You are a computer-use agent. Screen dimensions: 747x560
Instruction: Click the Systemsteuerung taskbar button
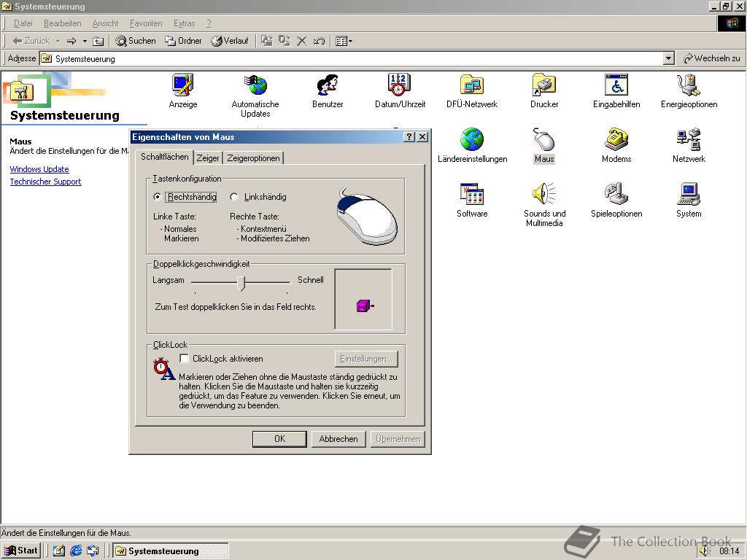(171, 551)
